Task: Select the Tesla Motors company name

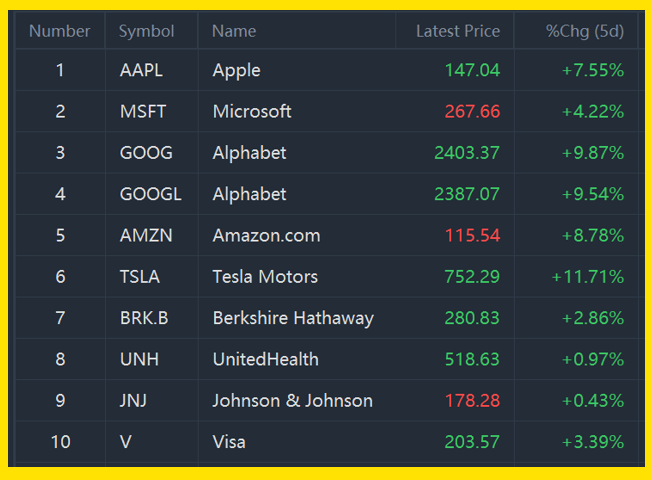Action: (265, 277)
